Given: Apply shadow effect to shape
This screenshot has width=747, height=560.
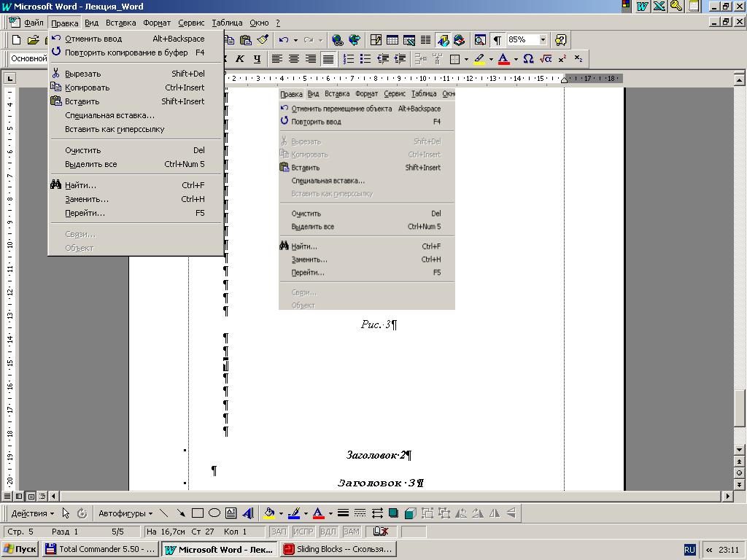Looking at the screenshot, I should coord(393,513).
